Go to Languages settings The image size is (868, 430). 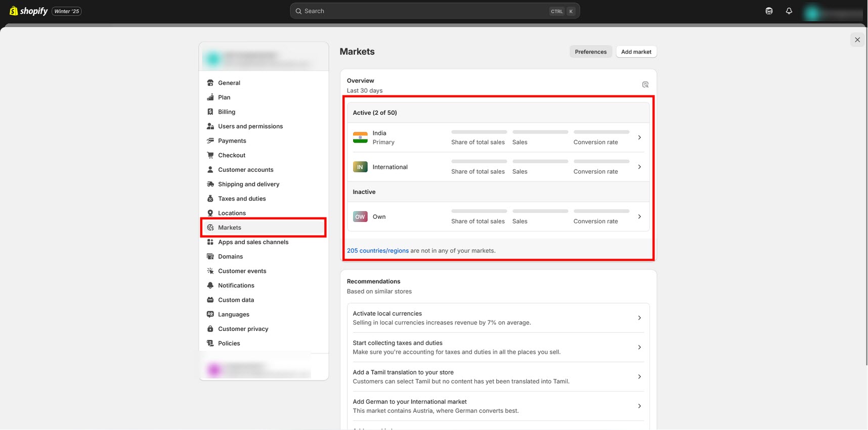coord(233,314)
